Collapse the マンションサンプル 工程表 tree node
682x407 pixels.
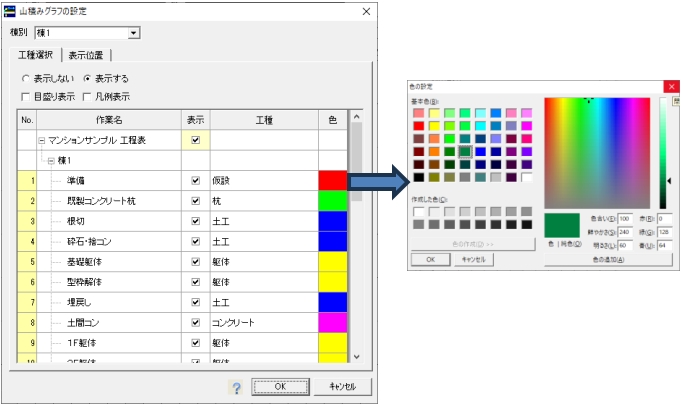tap(42, 140)
